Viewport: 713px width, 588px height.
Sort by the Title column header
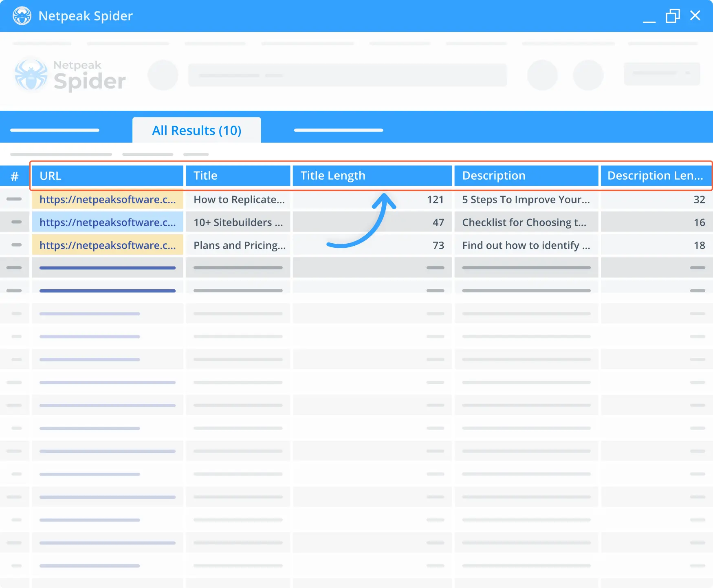point(238,176)
